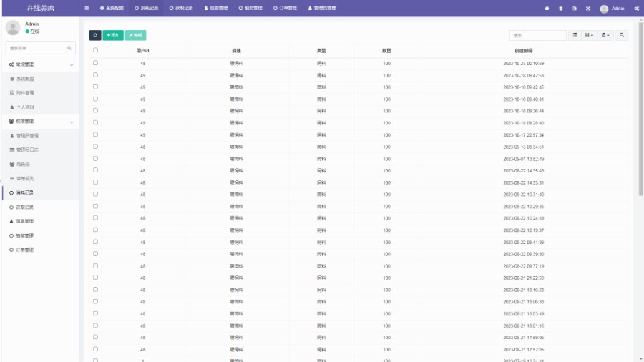The width and height of the screenshot is (644, 362).
Task: Switch to the 订单管理 top tab
Action: 285,8
